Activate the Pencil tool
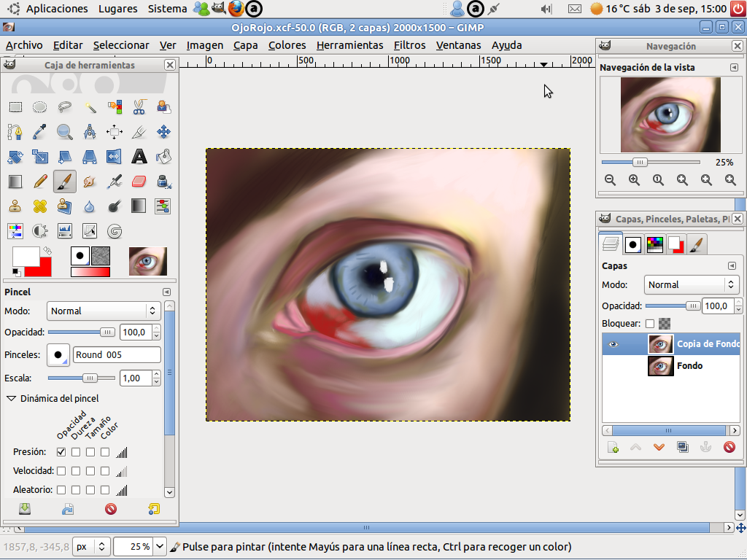This screenshot has height=560, width=747. (x=40, y=181)
